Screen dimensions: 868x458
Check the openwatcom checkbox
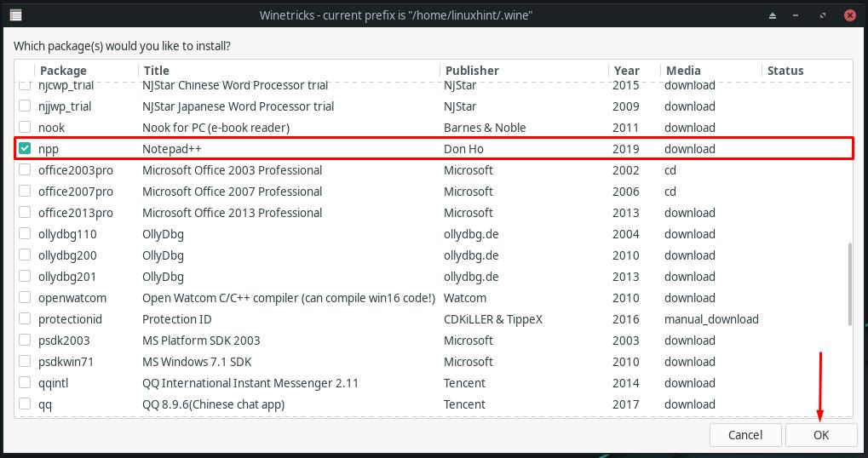pyautogui.click(x=25, y=297)
